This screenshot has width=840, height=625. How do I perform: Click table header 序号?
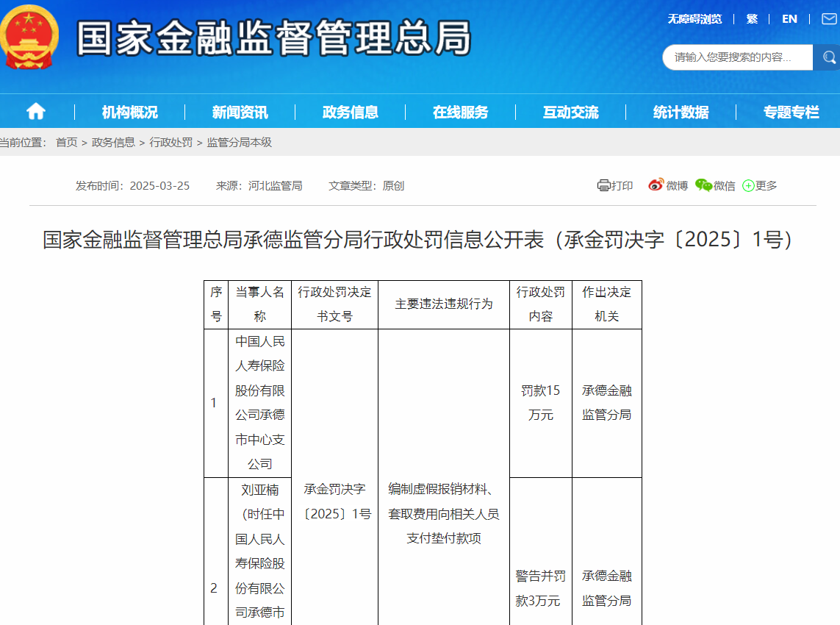[216, 304]
